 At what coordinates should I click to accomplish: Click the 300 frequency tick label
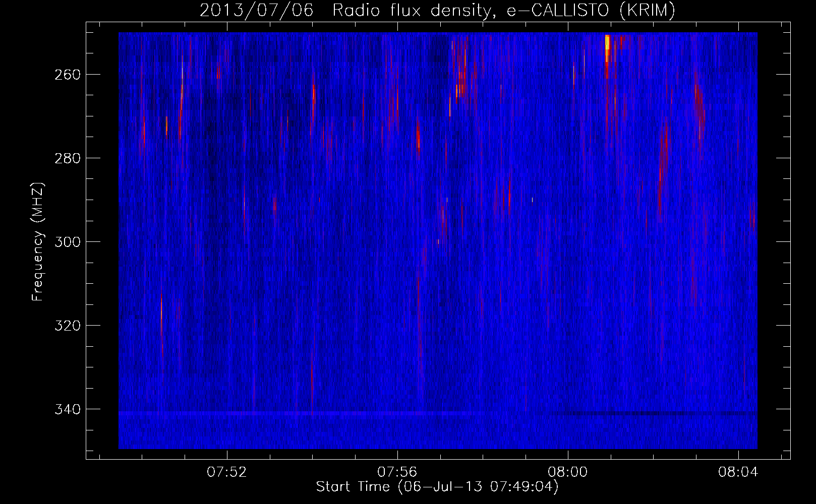click(67, 242)
